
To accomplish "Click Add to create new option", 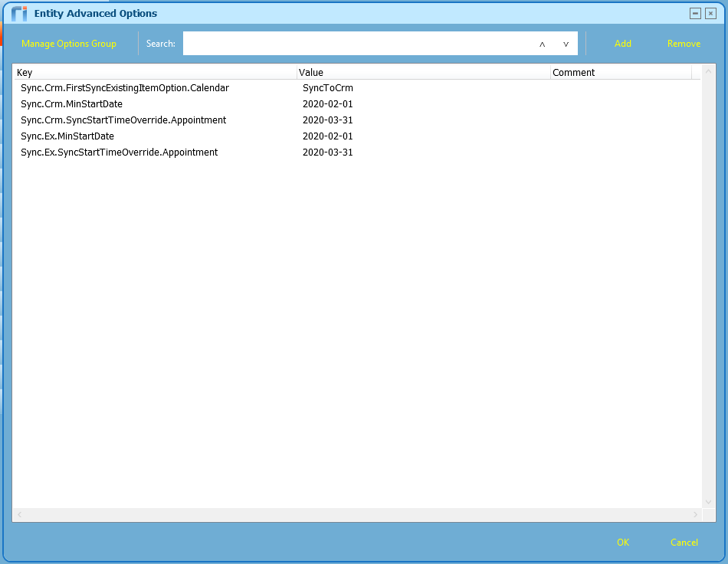I will [622, 44].
